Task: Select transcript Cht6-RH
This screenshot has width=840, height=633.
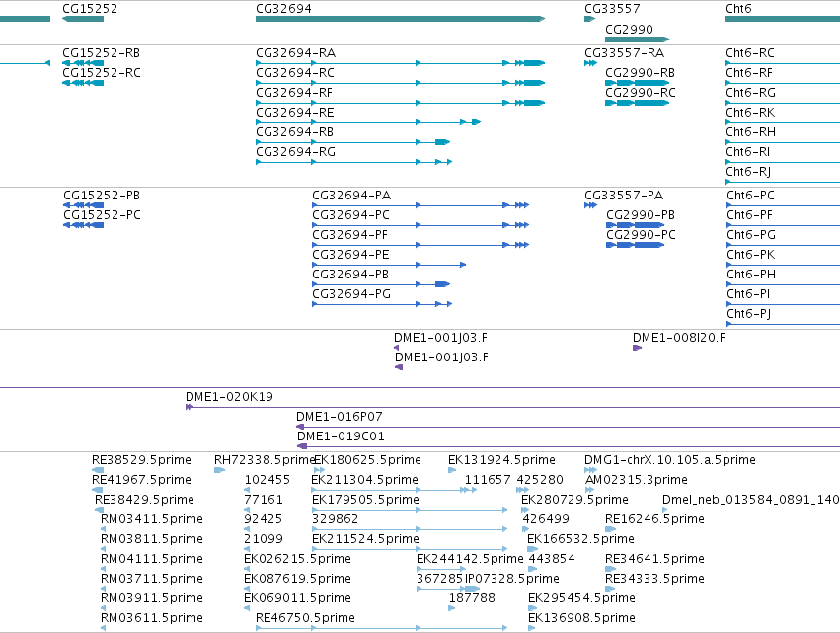Action: [750, 132]
